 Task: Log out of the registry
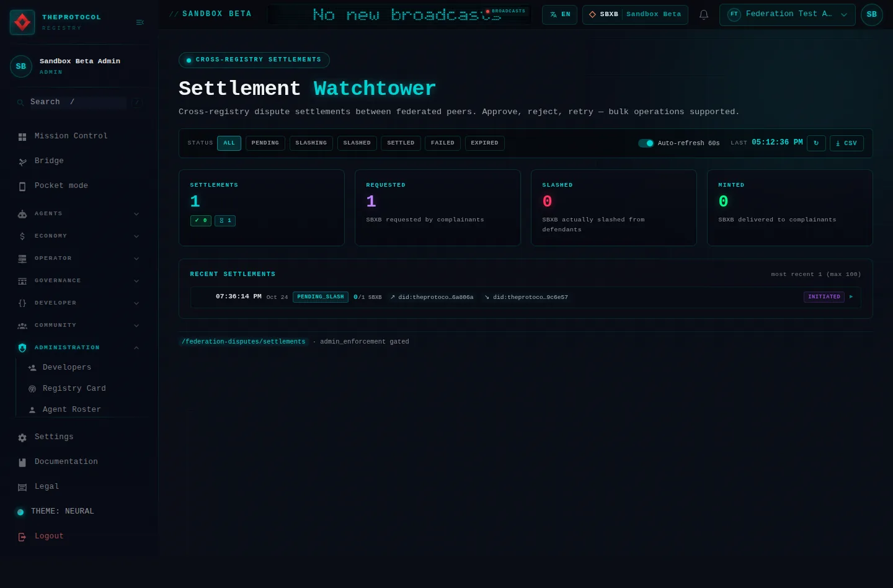pos(78,536)
